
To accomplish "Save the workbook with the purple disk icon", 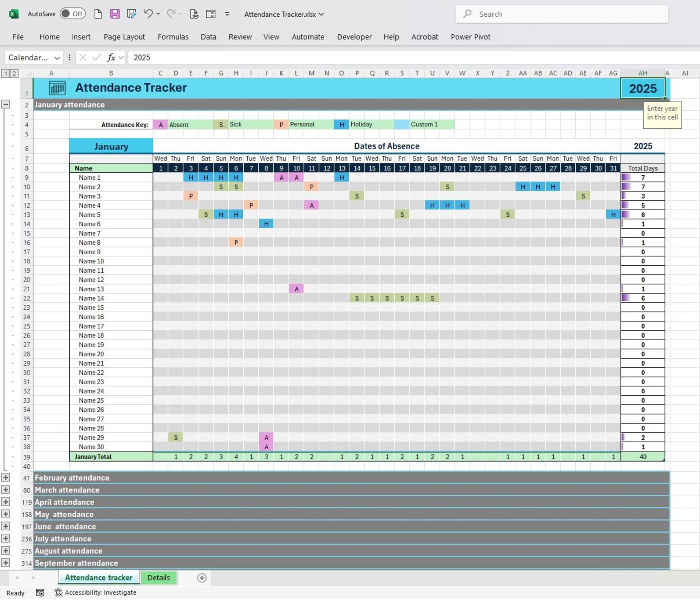I will point(115,14).
